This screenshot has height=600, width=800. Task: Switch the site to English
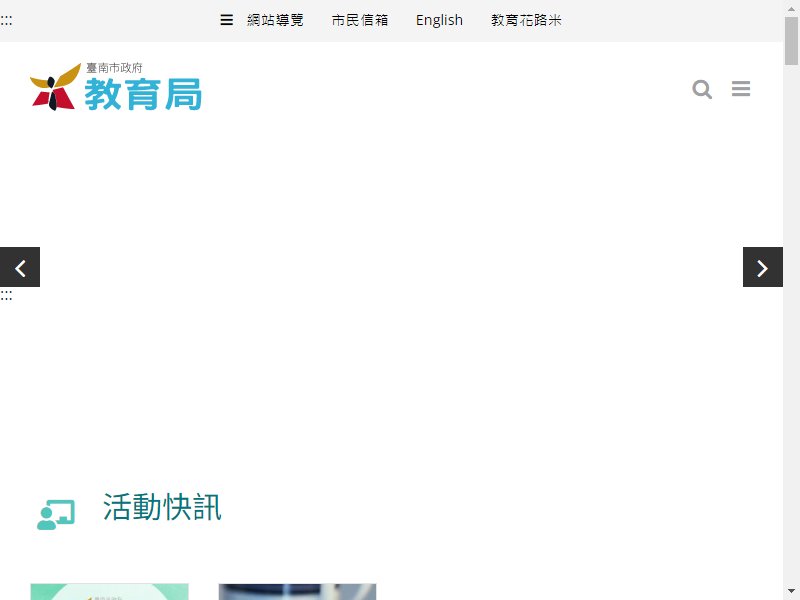[439, 20]
